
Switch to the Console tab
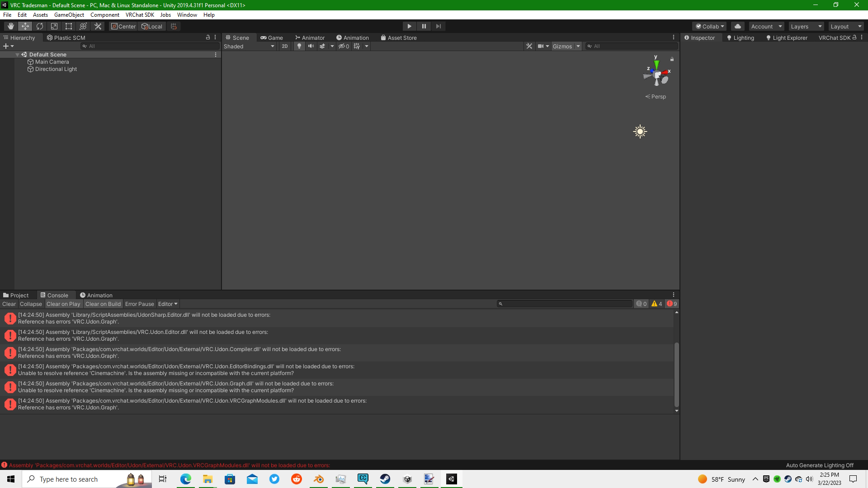click(56, 295)
